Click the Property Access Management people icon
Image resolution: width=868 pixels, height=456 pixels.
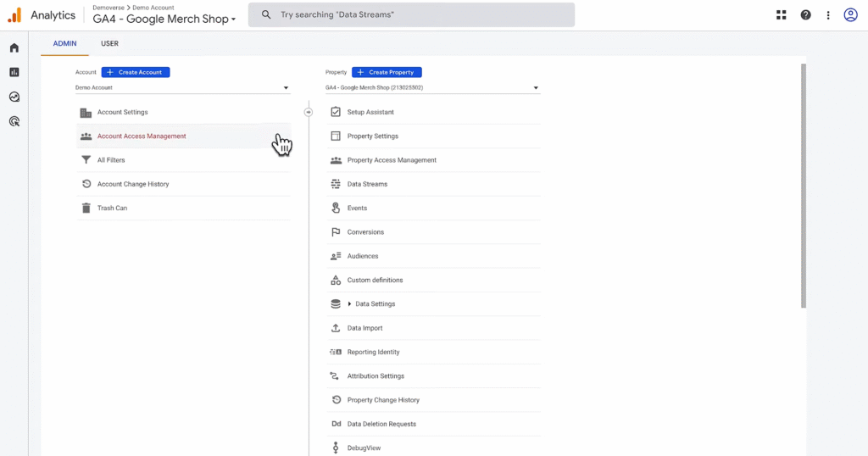(336, 160)
